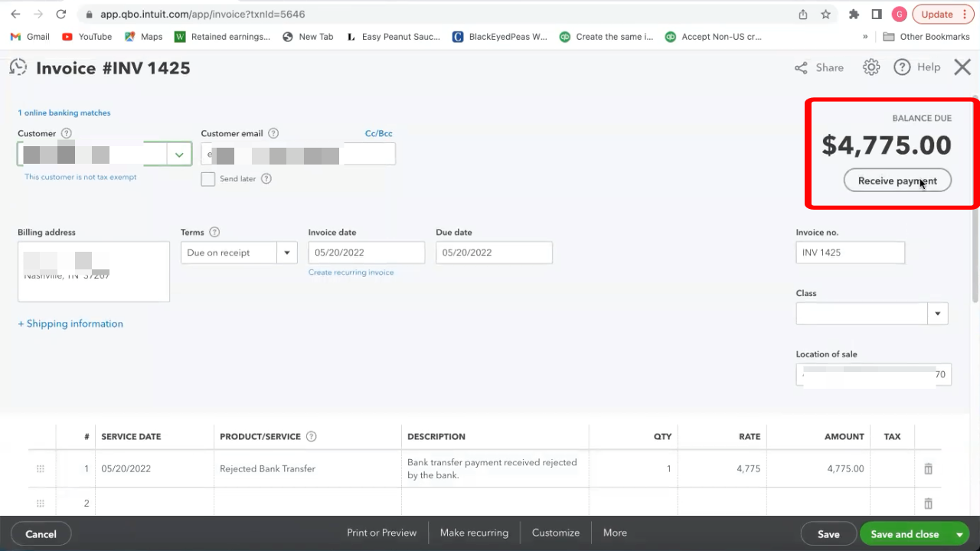Tick the Send later checkbox

tap(208, 179)
